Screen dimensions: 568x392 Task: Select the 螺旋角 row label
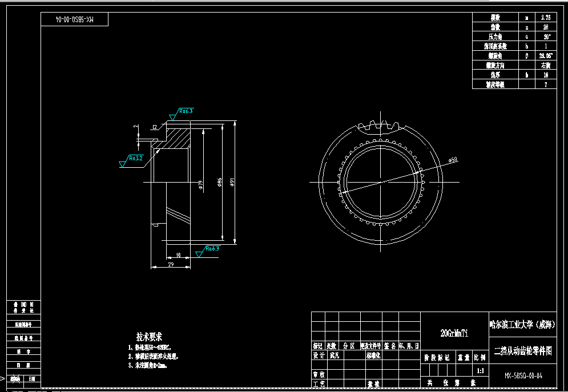tap(495, 56)
